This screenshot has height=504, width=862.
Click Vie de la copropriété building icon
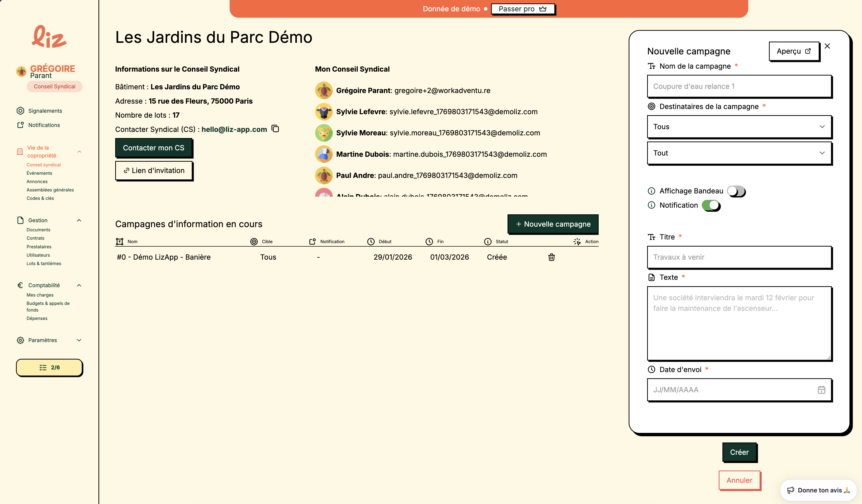click(20, 152)
